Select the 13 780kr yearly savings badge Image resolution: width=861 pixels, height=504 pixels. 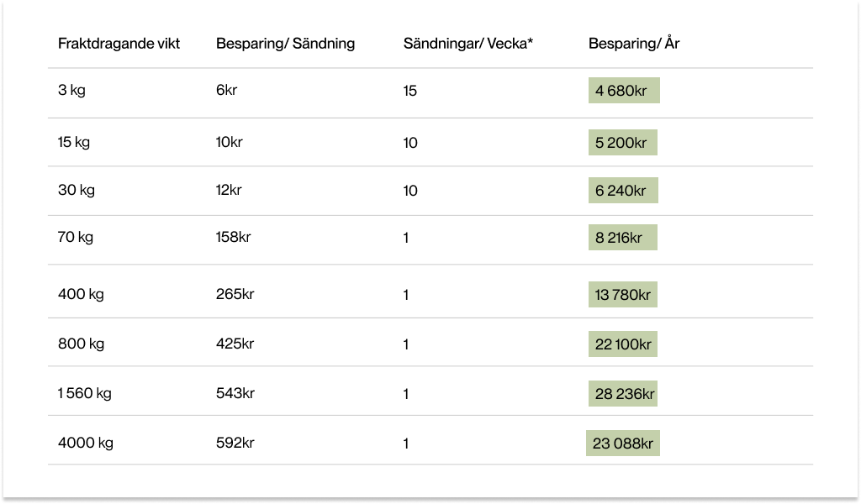tap(623, 295)
